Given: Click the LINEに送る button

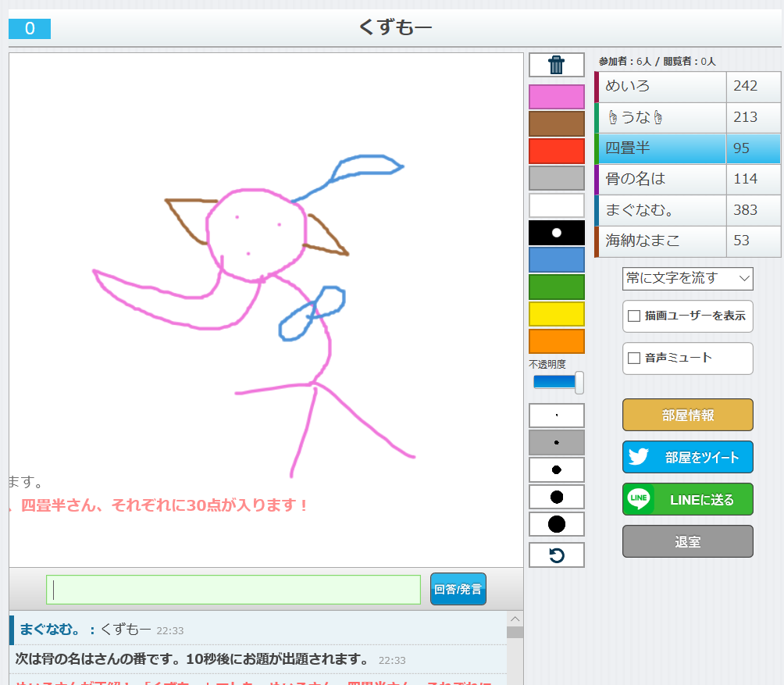Looking at the screenshot, I should coord(687,499).
